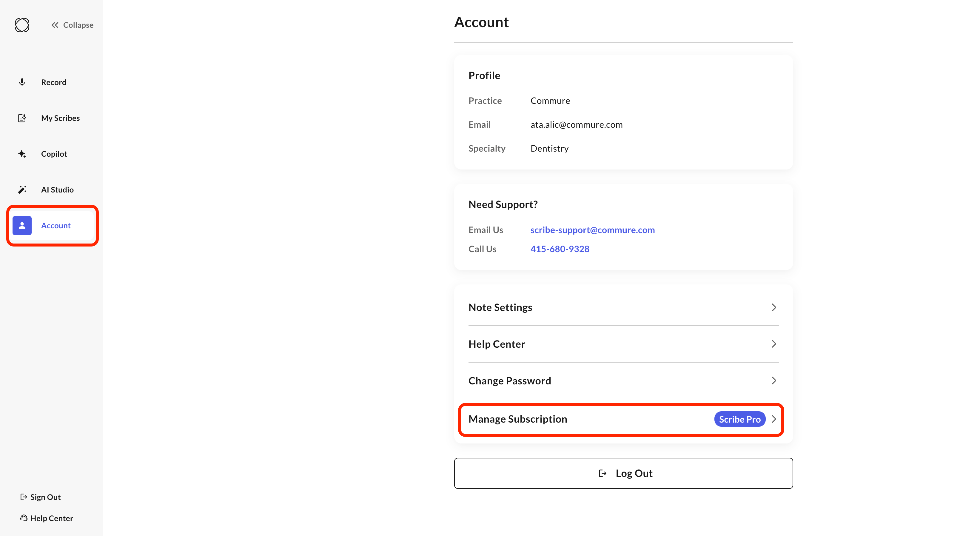Click the Email Us label
The image size is (980, 536).
(486, 230)
